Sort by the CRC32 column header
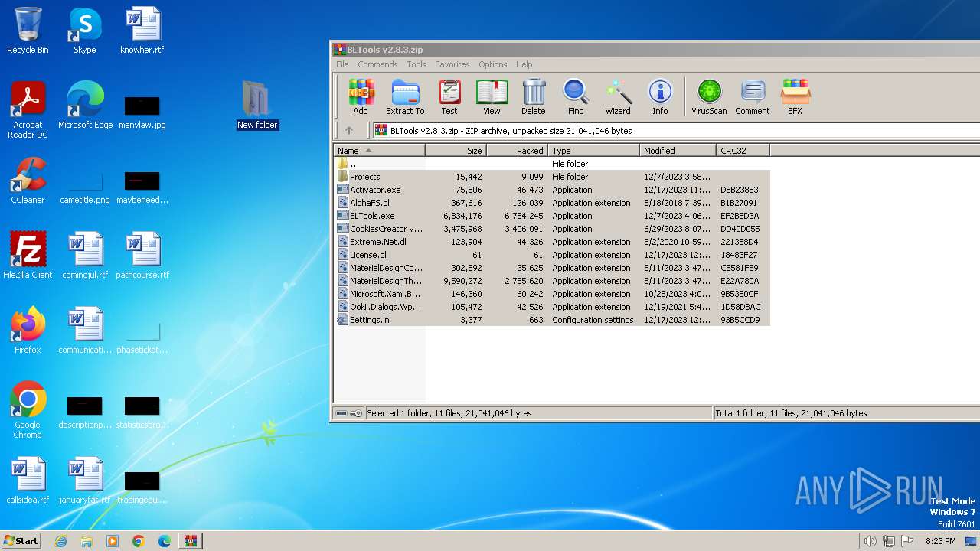 (x=743, y=151)
